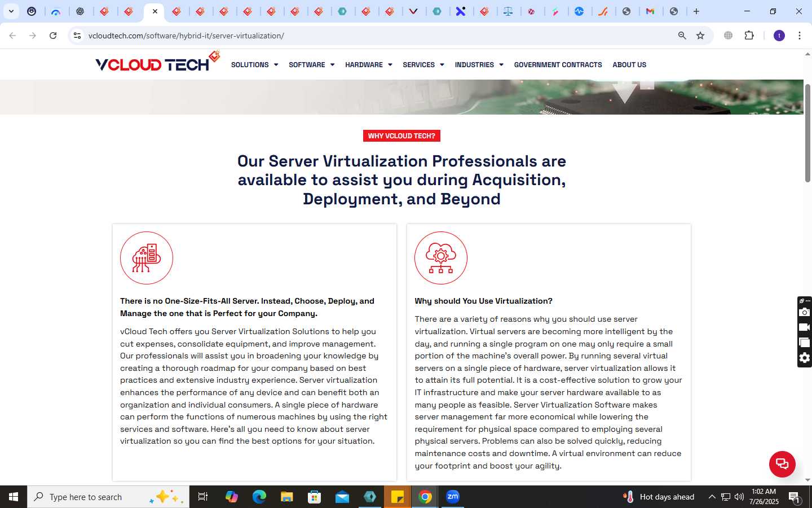View site information icon in address bar
812x508 pixels.
(x=77, y=36)
